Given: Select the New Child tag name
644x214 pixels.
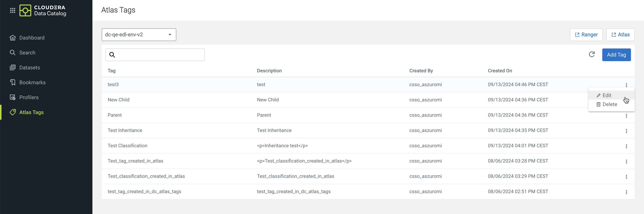Looking at the screenshot, I should click(x=119, y=100).
